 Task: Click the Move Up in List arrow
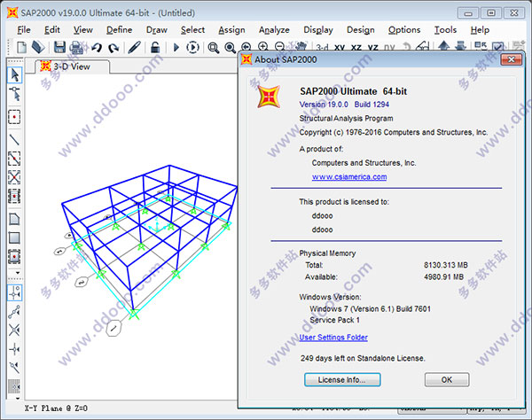pos(444,46)
